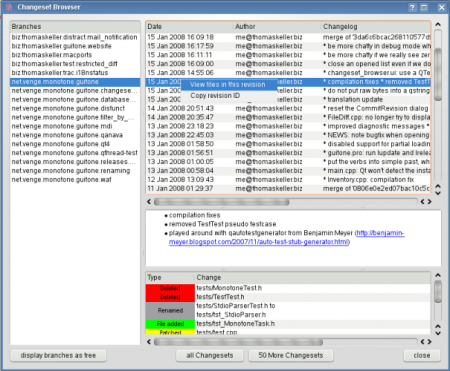Select branch net.venge.monotone.guitone.changese…
Image resolution: width=450 pixels, height=371 pixels.
(x=75, y=91)
